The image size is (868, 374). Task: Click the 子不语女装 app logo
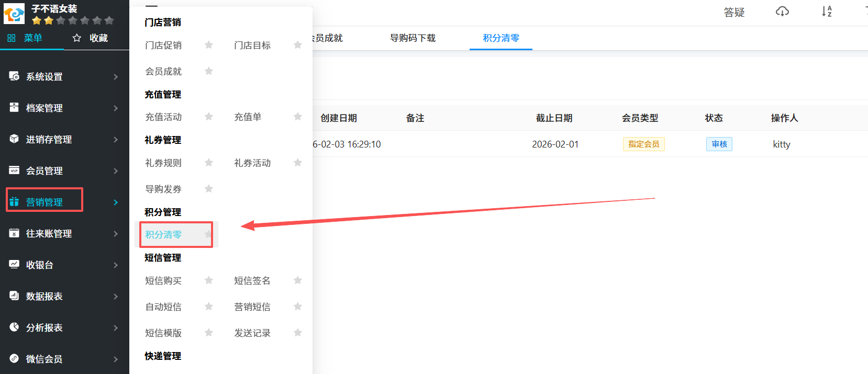(x=14, y=14)
